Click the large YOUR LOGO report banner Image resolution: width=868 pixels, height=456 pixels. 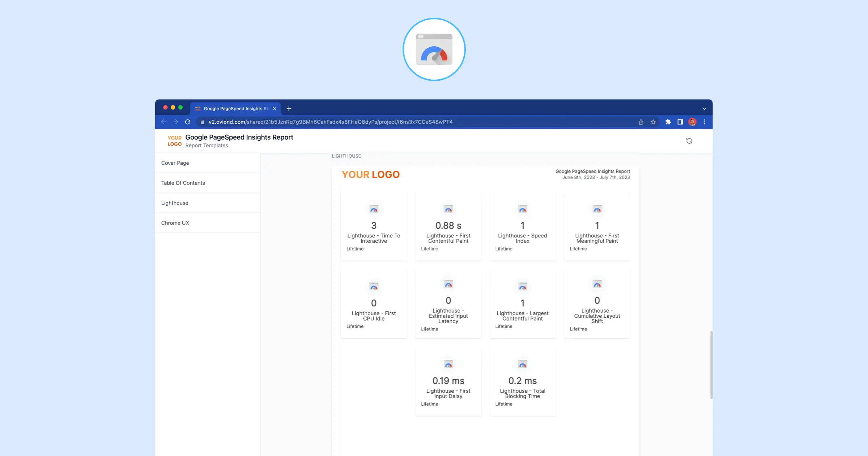tap(371, 174)
